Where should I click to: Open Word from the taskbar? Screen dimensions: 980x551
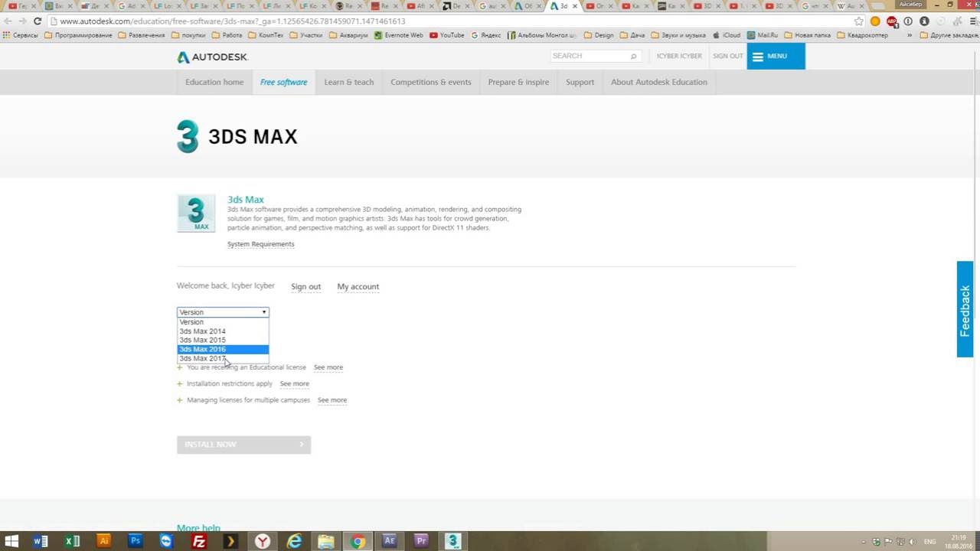coord(41,541)
